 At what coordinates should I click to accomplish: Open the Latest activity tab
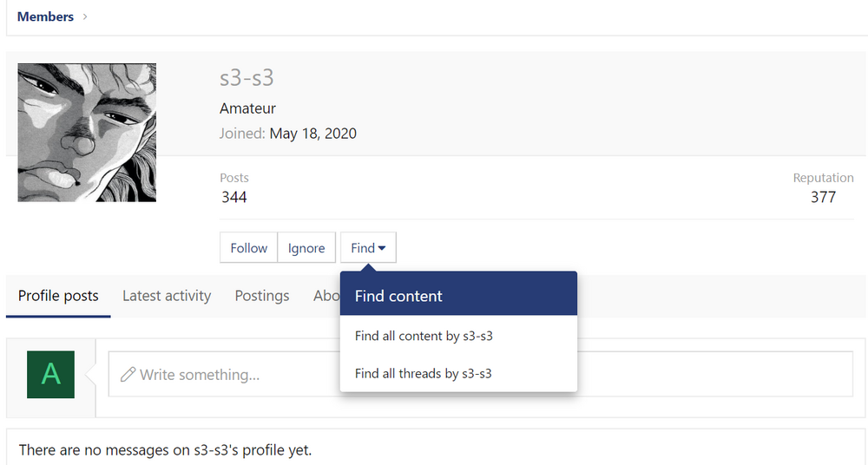[167, 296]
